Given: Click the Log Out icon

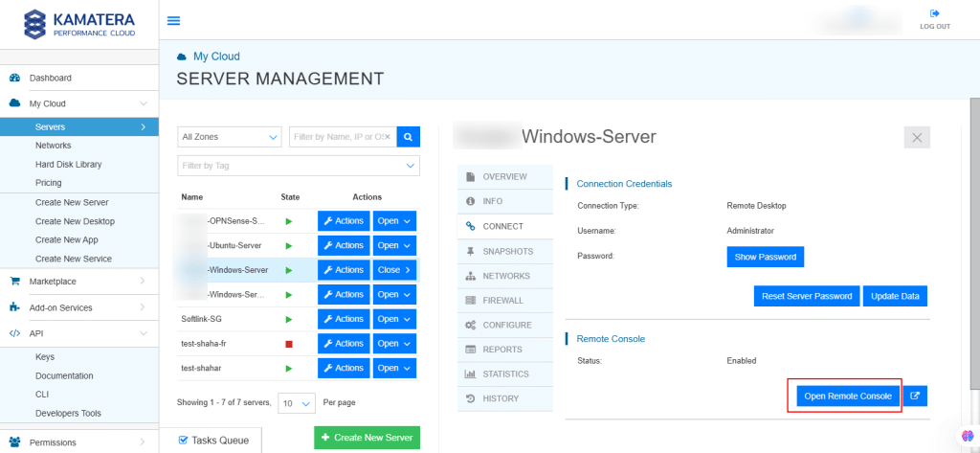Looking at the screenshot, I should click(934, 14).
